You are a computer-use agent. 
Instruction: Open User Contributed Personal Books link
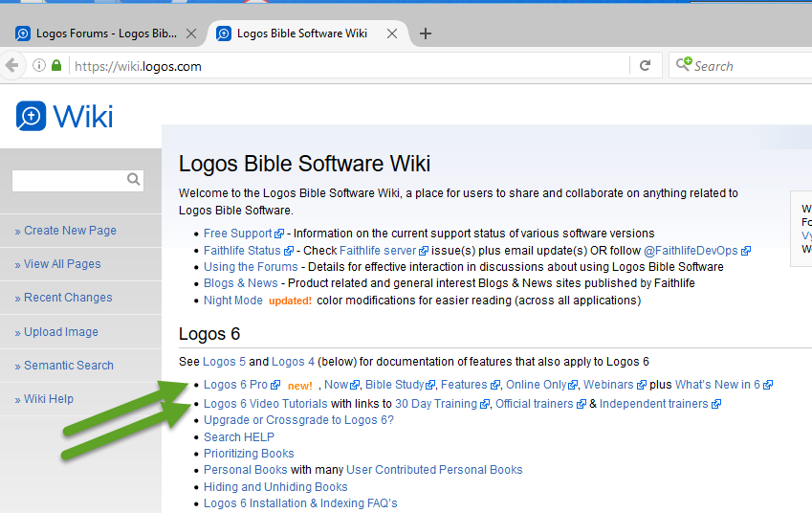pos(434,470)
